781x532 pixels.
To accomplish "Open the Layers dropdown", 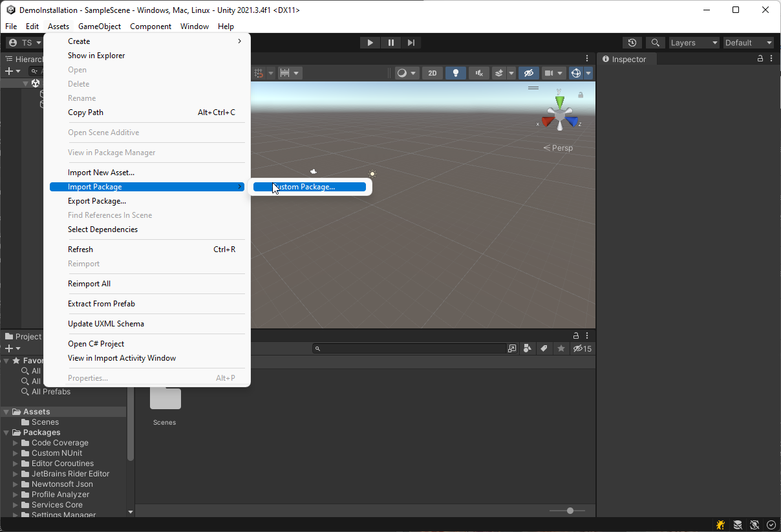I will point(694,43).
